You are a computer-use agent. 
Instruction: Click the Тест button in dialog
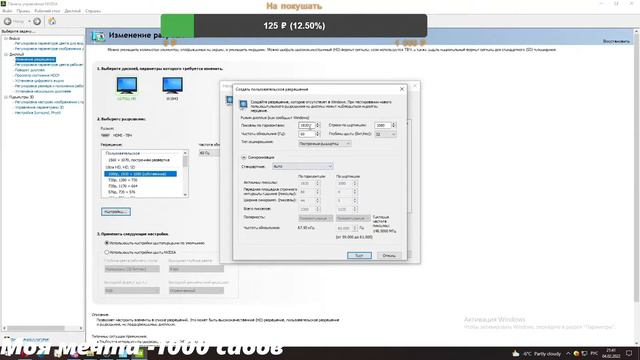[x=359, y=256]
